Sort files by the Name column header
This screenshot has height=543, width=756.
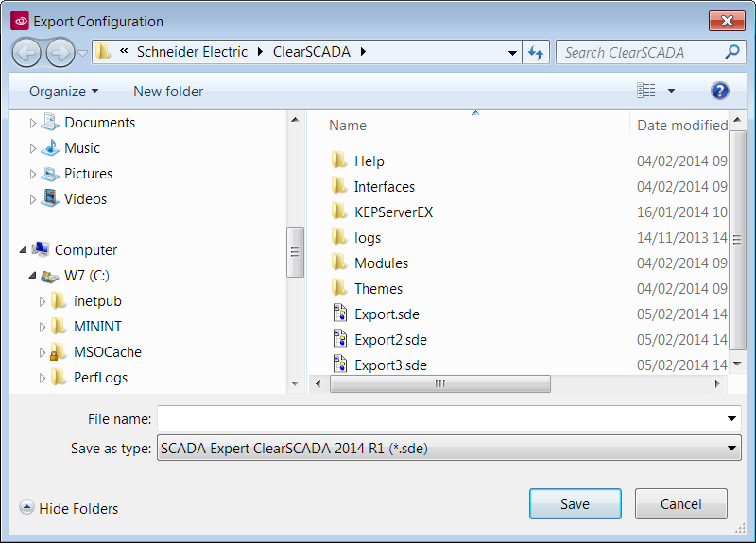(x=348, y=126)
